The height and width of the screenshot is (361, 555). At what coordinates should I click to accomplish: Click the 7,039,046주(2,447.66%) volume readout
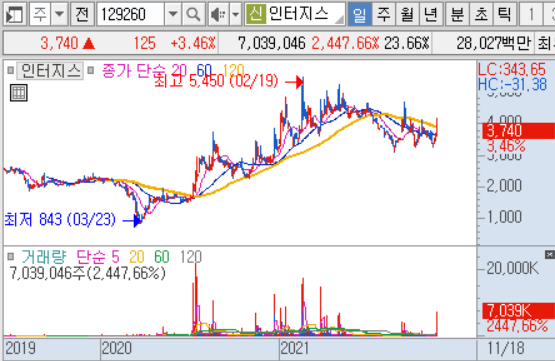(x=87, y=273)
